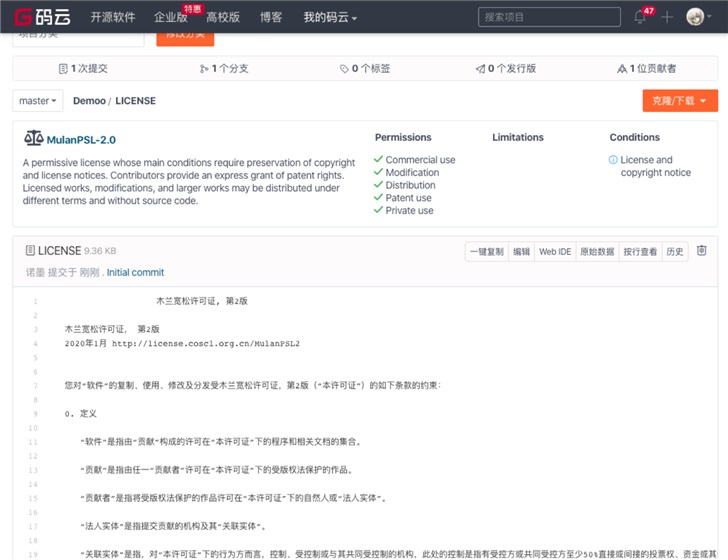The image size is (728, 560).
Task: Open the 克隆/下载 dropdown button
Action: pos(680,101)
